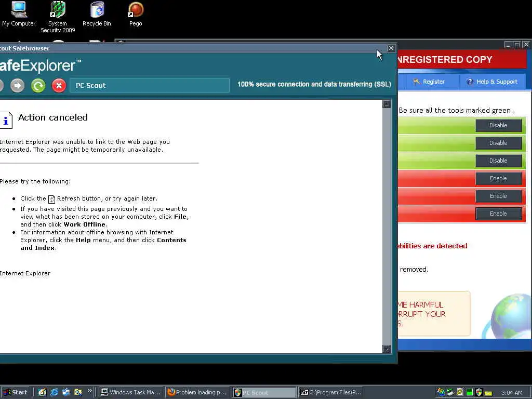Open the Start menu

pyautogui.click(x=16, y=392)
